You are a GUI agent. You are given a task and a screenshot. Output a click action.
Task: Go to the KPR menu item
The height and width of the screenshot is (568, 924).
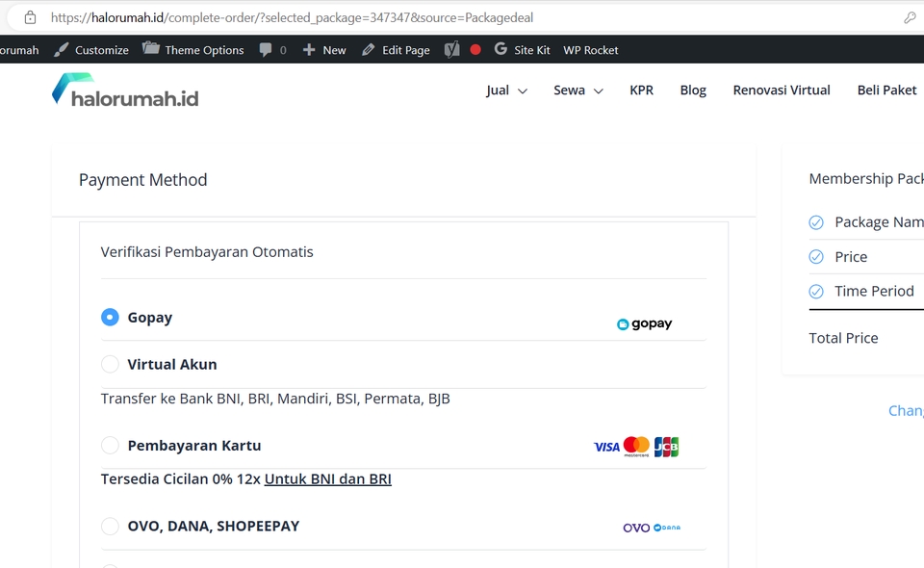click(x=642, y=90)
